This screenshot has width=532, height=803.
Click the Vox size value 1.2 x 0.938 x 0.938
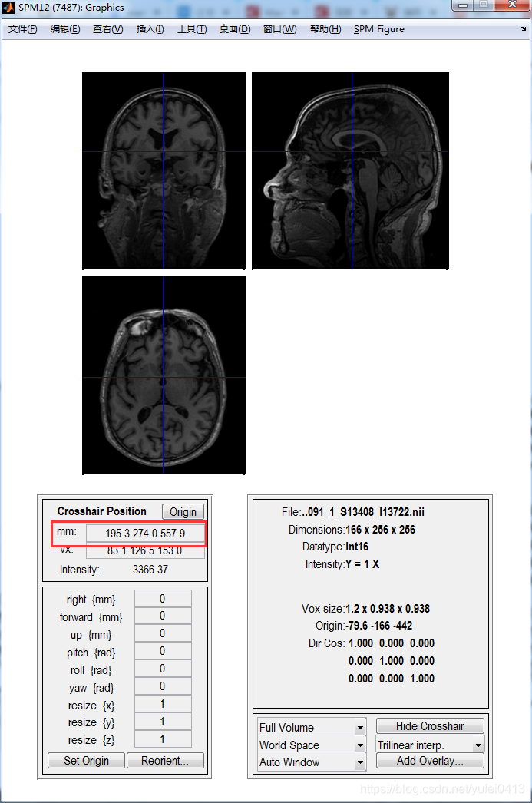point(388,609)
